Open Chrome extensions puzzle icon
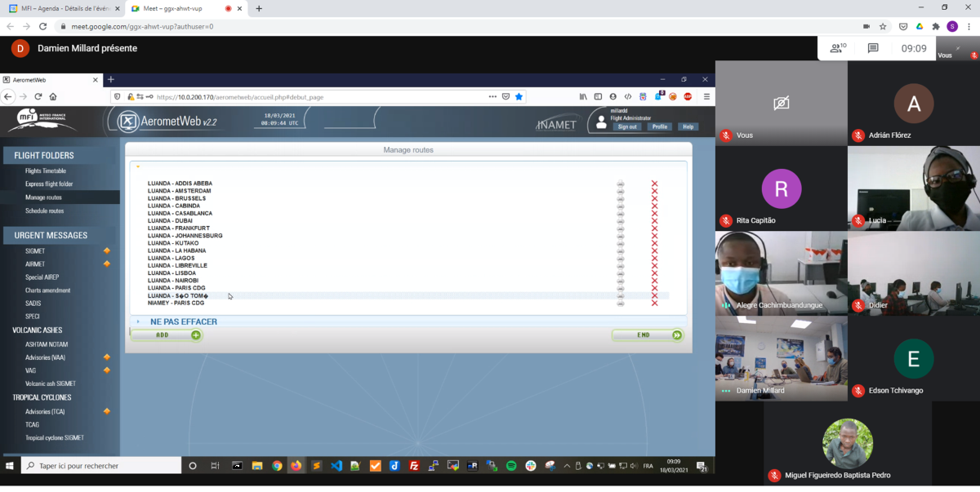The height and width of the screenshot is (492, 980). 936,26
